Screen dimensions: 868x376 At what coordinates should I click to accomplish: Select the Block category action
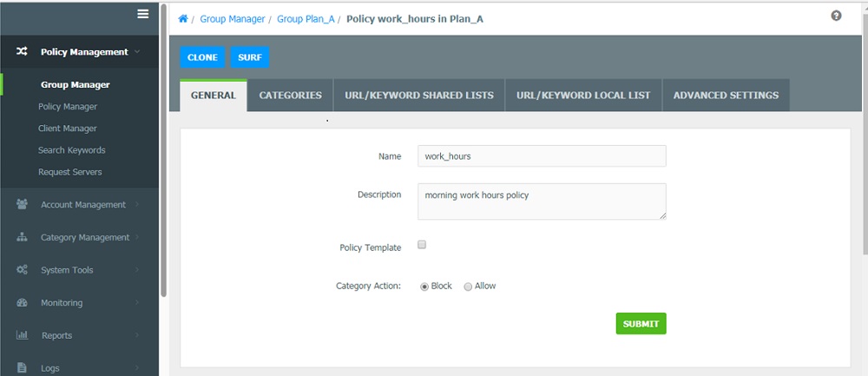[x=424, y=287]
